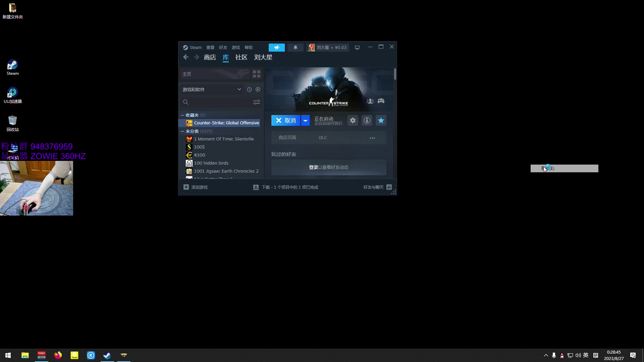
Task: Select 1 Moment Of Time: Silentville
Action: point(219,139)
